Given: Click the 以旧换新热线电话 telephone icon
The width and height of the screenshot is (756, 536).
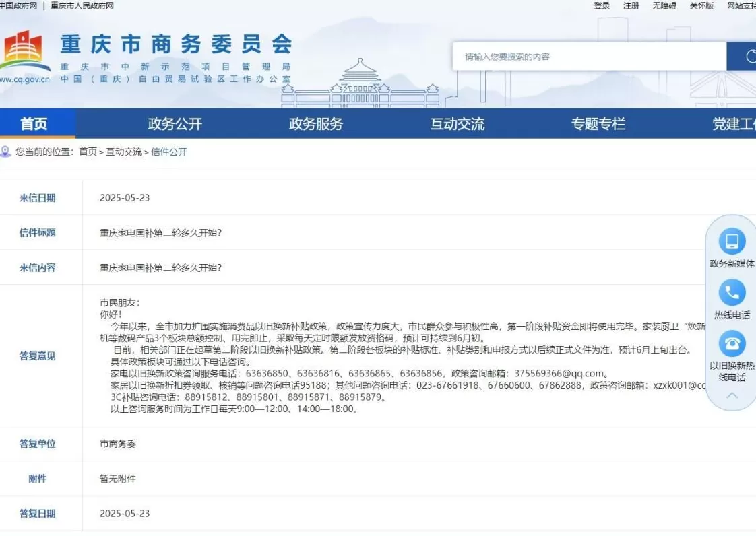Looking at the screenshot, I should 732,343.
